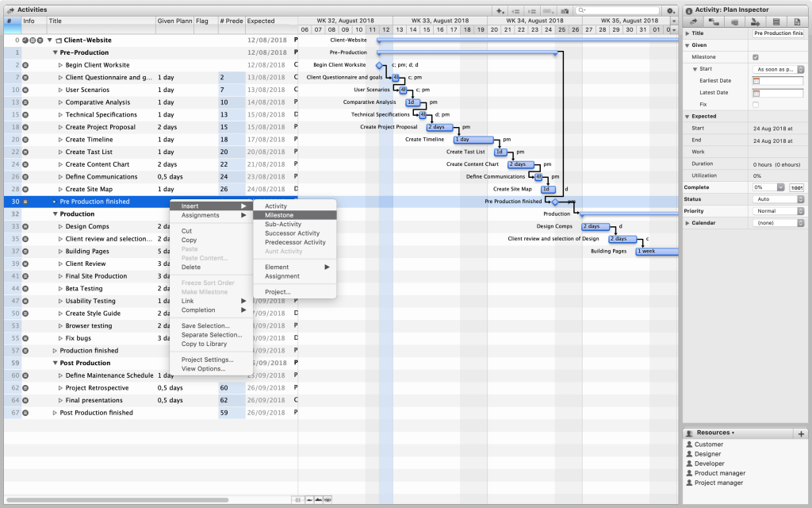Open the gear settings menu in Activities toolbar
This screenshot has width=812, height=508.
670,10
